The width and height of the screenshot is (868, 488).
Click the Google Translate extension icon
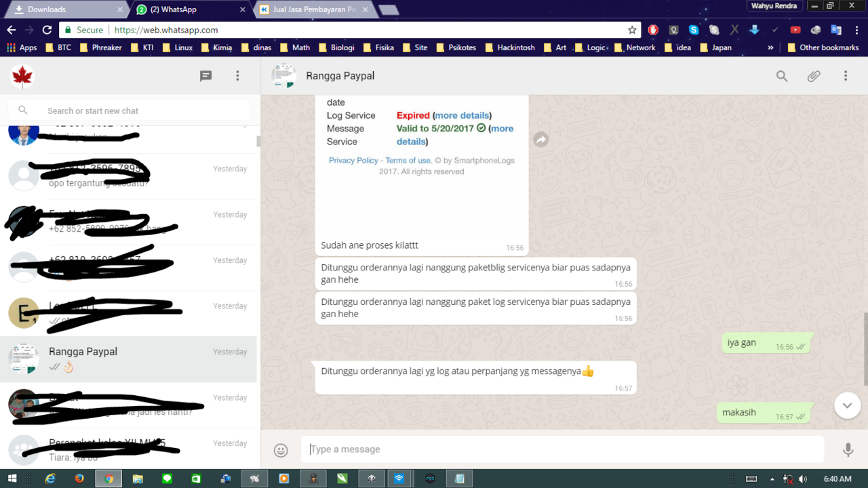click(836, 30)
